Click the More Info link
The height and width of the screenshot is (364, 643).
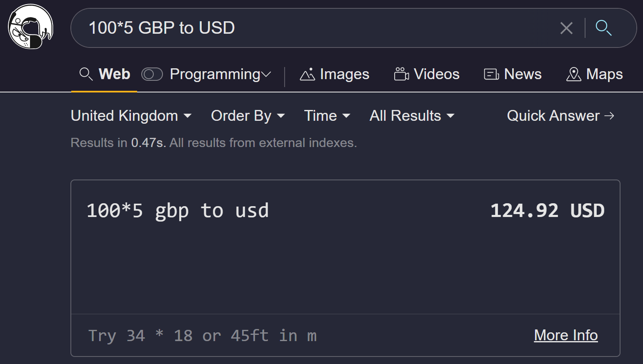pyautogui.click(x=565, y=335)
